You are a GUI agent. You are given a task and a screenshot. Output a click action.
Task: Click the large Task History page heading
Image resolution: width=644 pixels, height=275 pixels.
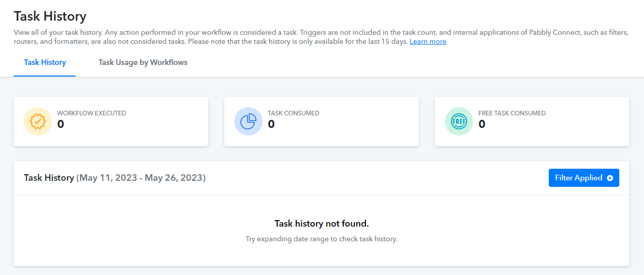(x=50, y=16)
